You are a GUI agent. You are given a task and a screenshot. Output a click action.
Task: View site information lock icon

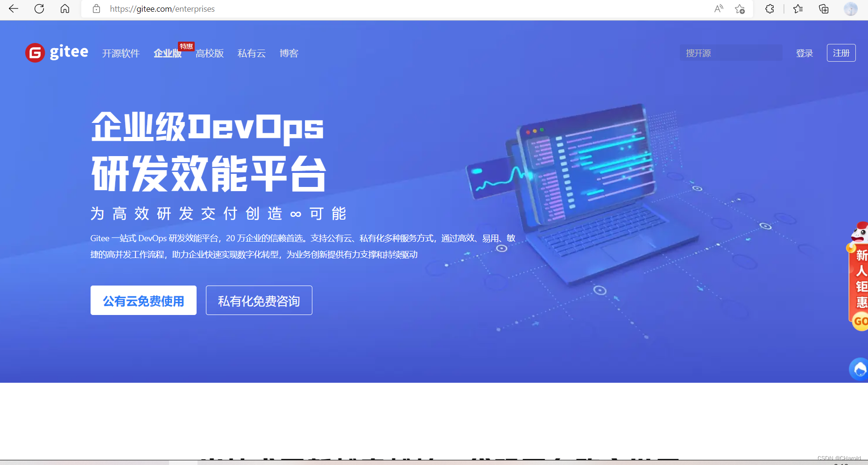click(x=96, y=8)
